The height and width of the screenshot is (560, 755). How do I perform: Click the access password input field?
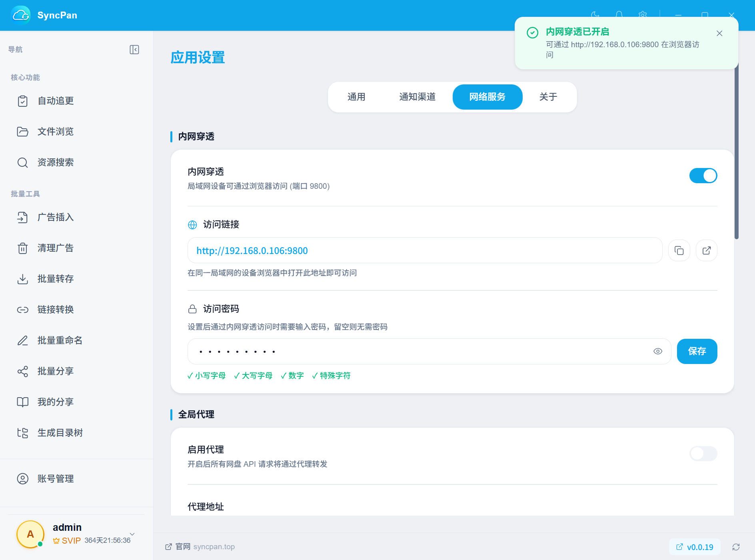click(x=429, y=351)
